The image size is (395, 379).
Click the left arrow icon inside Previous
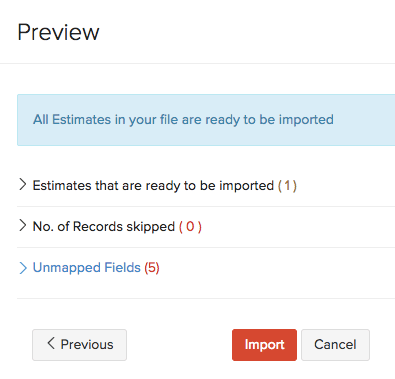(51, 343)
